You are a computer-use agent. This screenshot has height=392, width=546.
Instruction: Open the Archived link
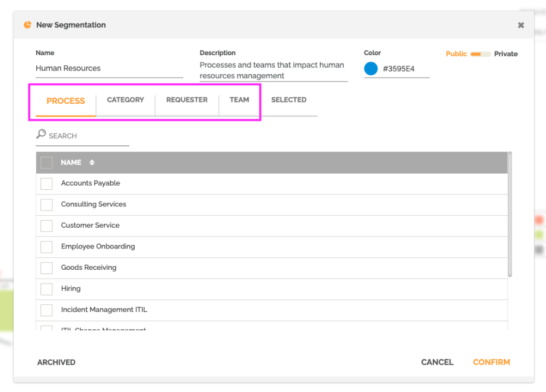tap(56, 362)
